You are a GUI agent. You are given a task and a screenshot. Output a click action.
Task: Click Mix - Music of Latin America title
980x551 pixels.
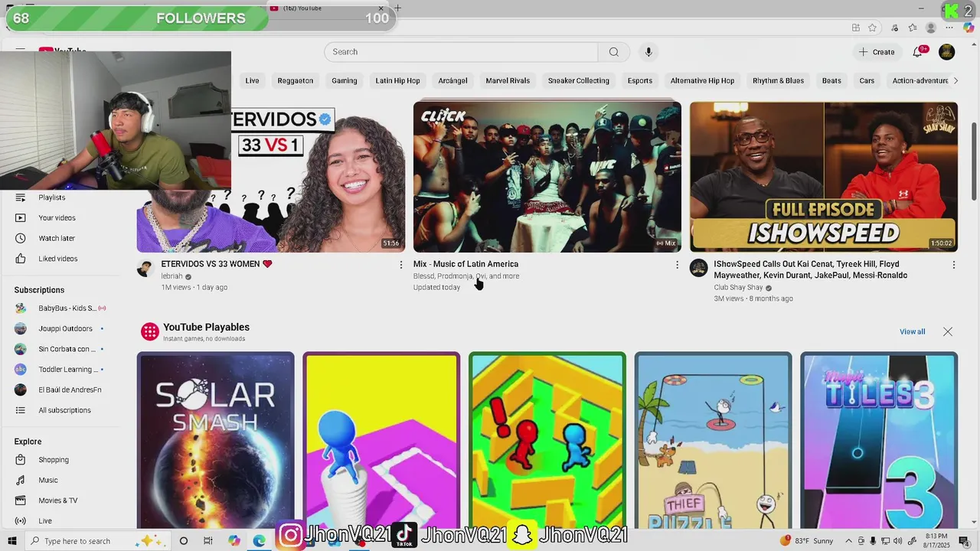click(x=465, y=264)
